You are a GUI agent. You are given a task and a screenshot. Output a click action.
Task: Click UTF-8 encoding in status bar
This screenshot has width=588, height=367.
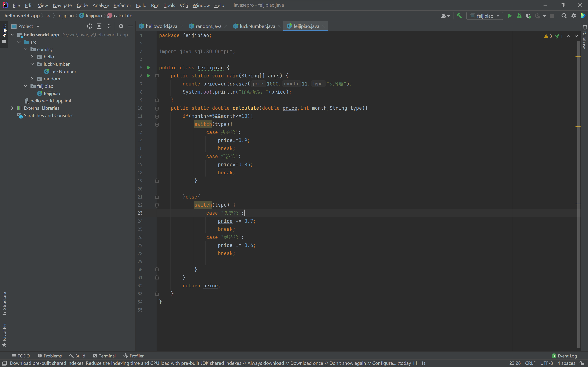[546, 363]
